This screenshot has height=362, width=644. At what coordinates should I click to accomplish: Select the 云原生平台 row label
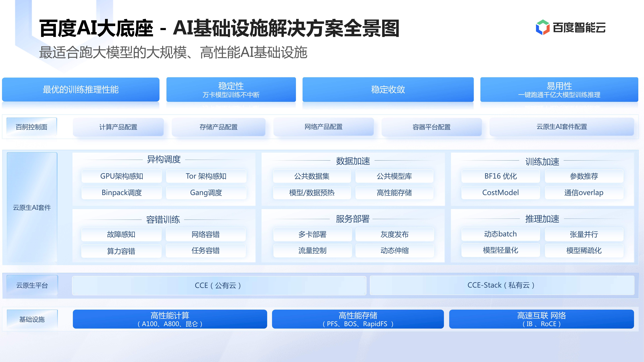coord(32,285)
